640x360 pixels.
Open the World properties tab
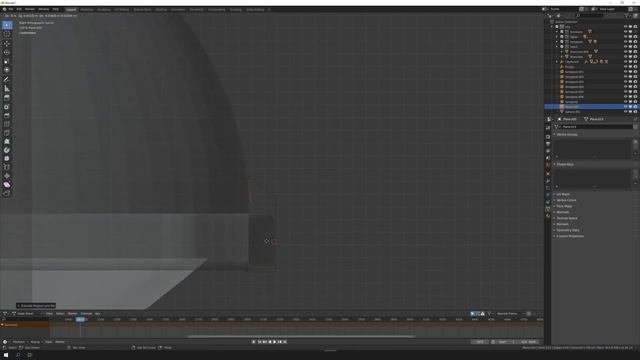click(x=548, y=165)
